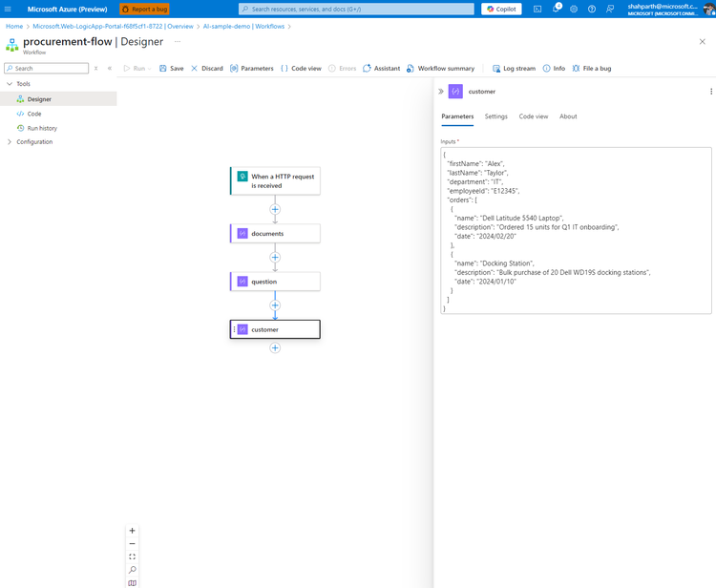Image resolution: width=716 pixels, height=588 pixels.
Task: Focus the resources search box
Action: point(356,10)
